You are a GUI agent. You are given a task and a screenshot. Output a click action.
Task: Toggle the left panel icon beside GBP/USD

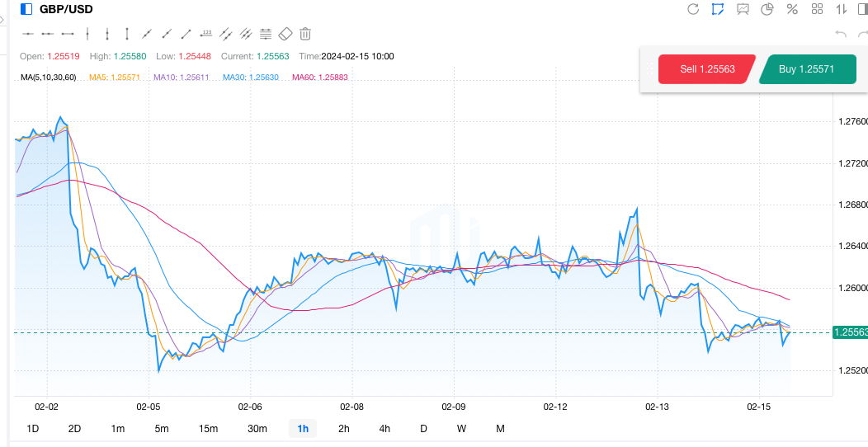[x=26, y=9]
